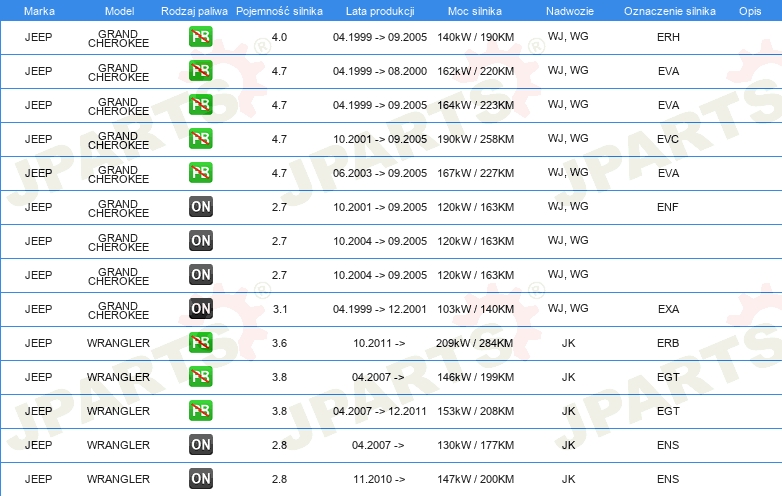782x496 pixels.
Task: Select the Oznaczenie silnika column header
Action: tap(667, 10)
